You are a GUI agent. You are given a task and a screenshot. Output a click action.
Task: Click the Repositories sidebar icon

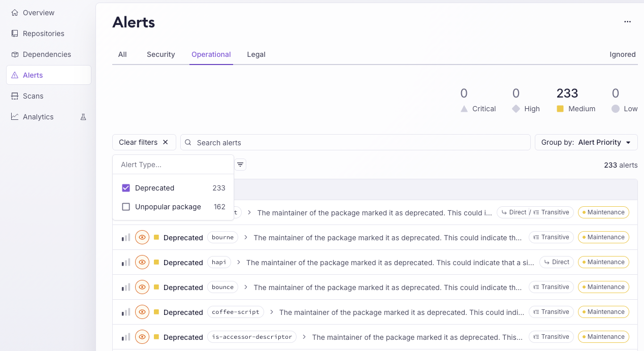[15, 34]
